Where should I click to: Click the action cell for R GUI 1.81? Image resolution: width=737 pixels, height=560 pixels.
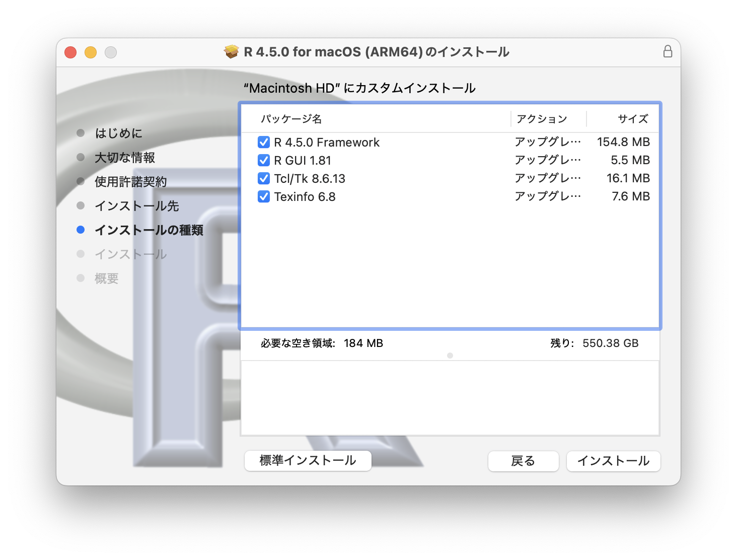tap(548, 160)
